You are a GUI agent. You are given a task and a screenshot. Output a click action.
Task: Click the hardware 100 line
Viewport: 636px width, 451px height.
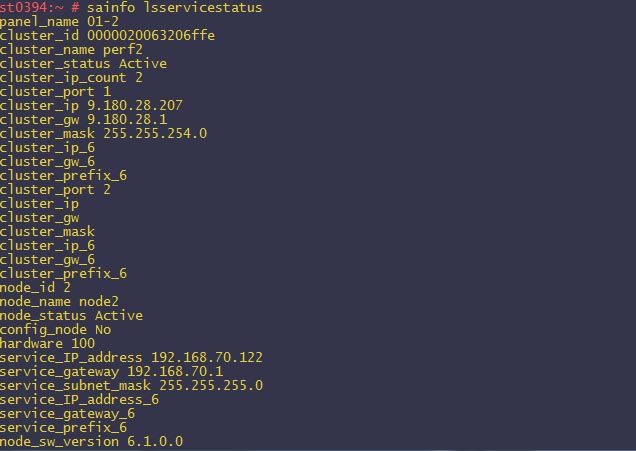click(48, 344)
